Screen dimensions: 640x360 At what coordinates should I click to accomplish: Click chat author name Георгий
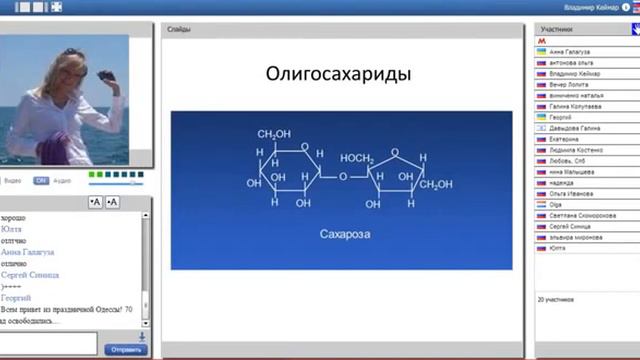(x=16, y=298)
